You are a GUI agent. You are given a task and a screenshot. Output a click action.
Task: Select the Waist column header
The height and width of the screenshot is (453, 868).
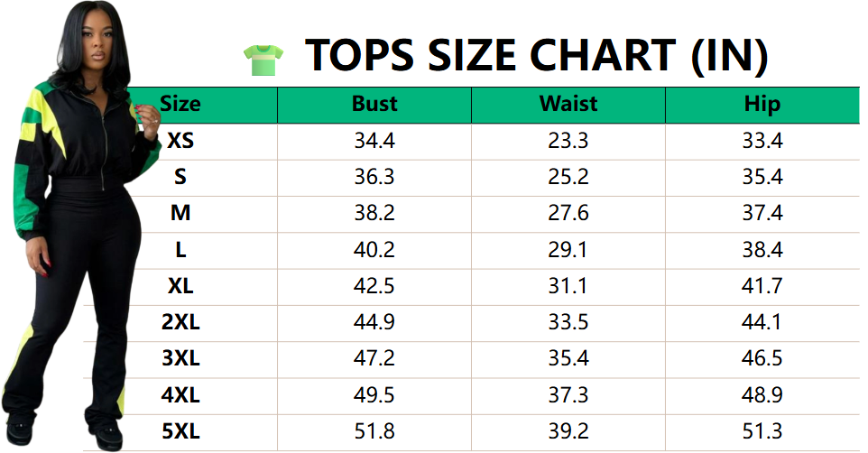point(568,104)
